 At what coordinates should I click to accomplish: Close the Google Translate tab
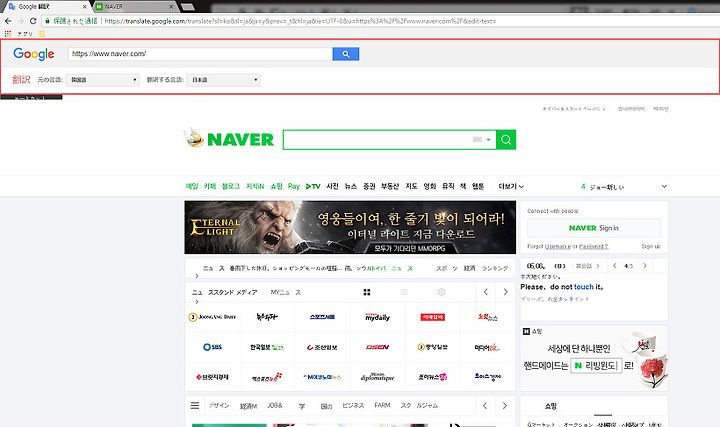coord(84,6)
